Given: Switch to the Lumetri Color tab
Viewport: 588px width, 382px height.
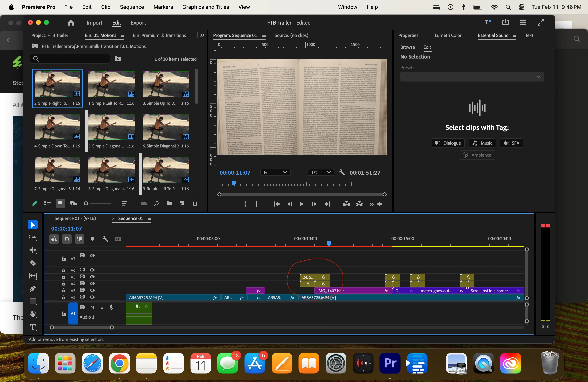Looking at the screenshot, I should tap(448, 35).
